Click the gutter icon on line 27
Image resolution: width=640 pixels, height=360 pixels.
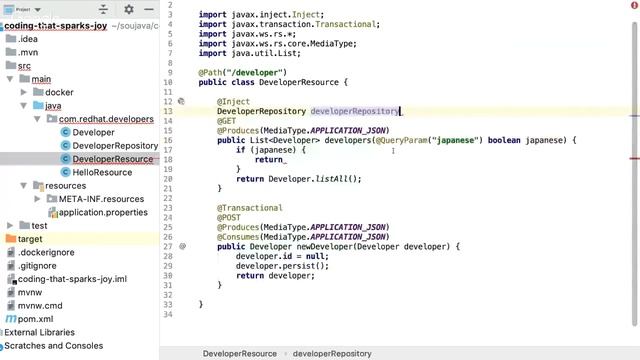click(182, 246)
